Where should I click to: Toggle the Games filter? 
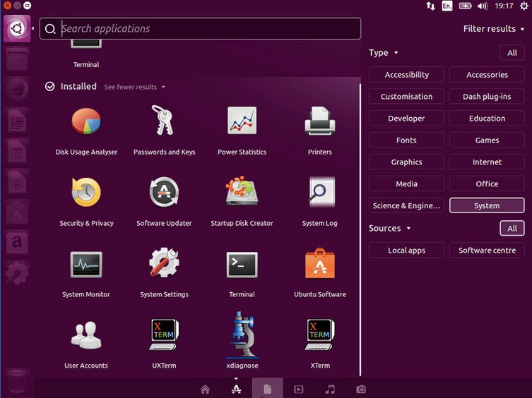tap(487, 140)
